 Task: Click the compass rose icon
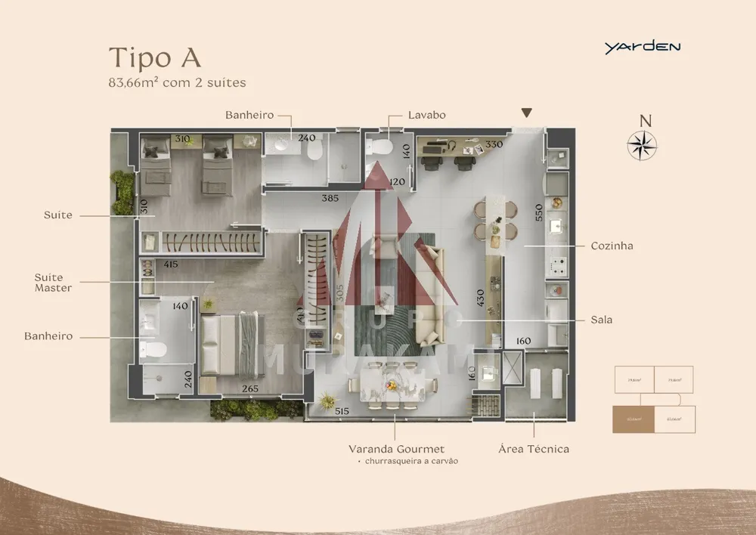click(x=642, y=145)
